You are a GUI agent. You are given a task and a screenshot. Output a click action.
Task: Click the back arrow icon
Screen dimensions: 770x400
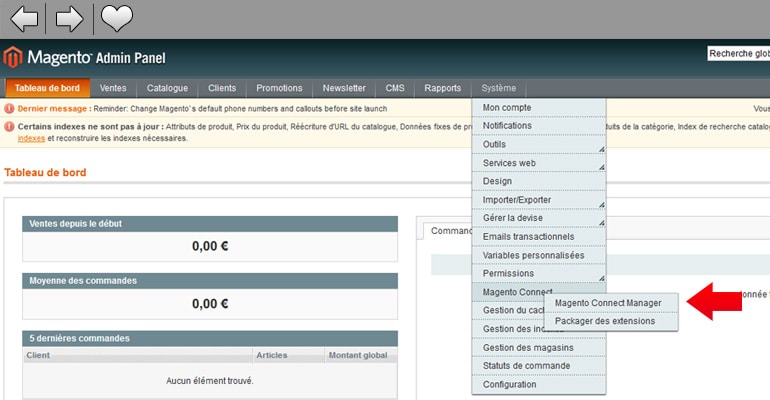tap(24, 18)
